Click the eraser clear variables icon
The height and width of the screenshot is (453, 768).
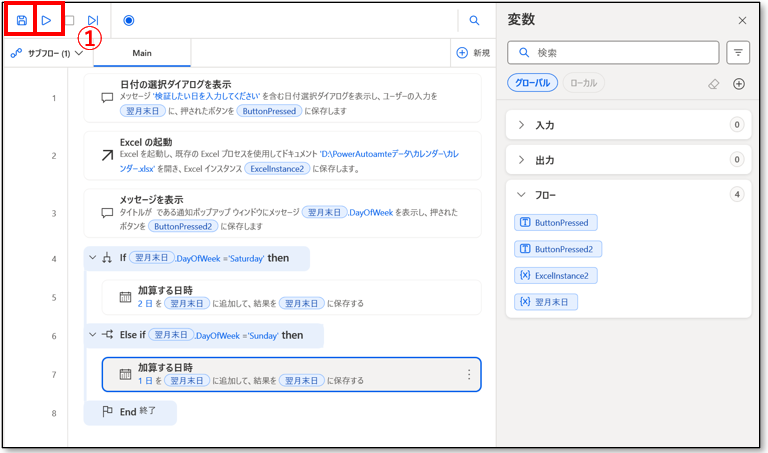(713, 83)
